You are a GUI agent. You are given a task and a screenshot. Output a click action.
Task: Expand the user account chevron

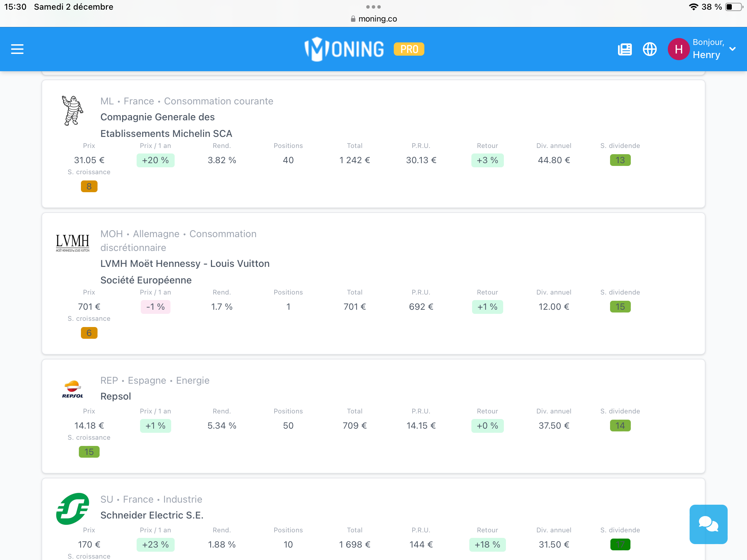point(732,49)
